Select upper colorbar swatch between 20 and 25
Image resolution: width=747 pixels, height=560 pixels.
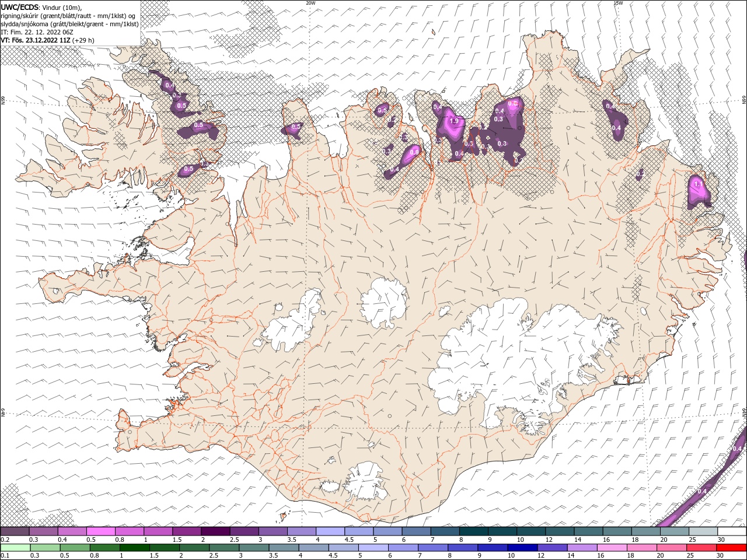[675, 531]
